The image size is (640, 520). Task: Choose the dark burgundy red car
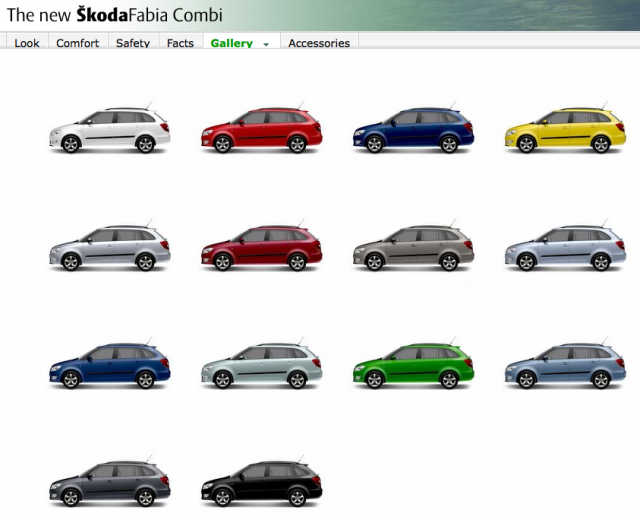tap(261, 246)
